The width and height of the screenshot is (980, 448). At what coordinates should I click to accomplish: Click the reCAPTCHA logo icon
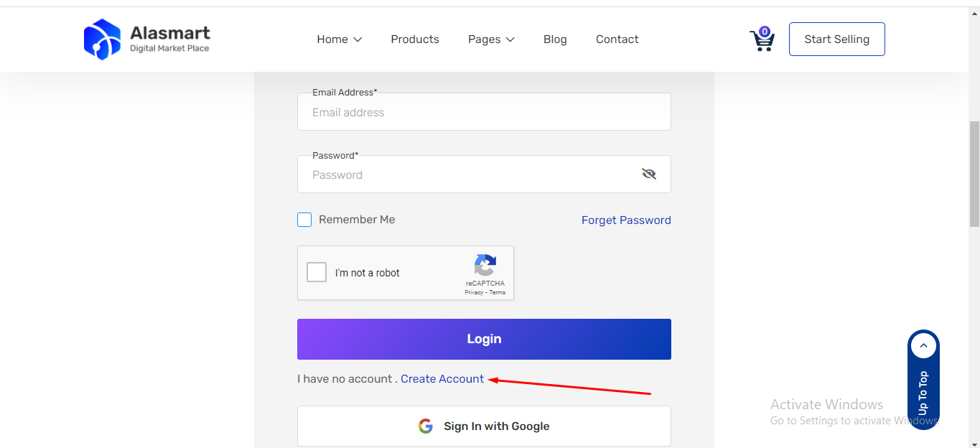pos(485,266)
